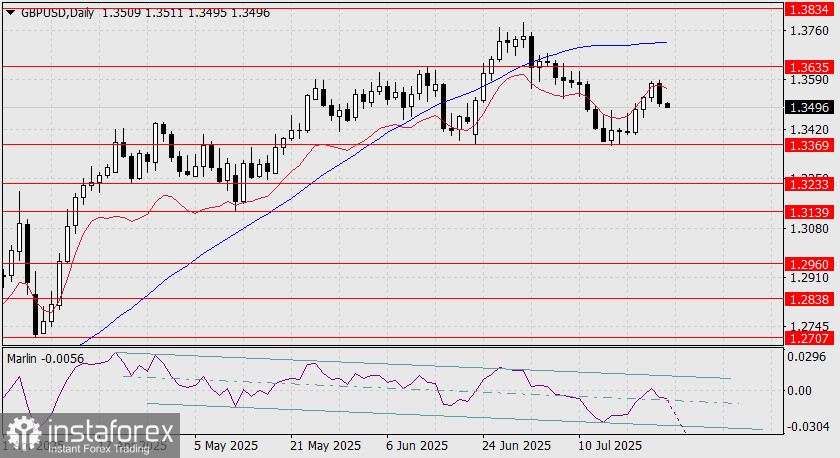Click the current price label 1.3496

[809, 108]
